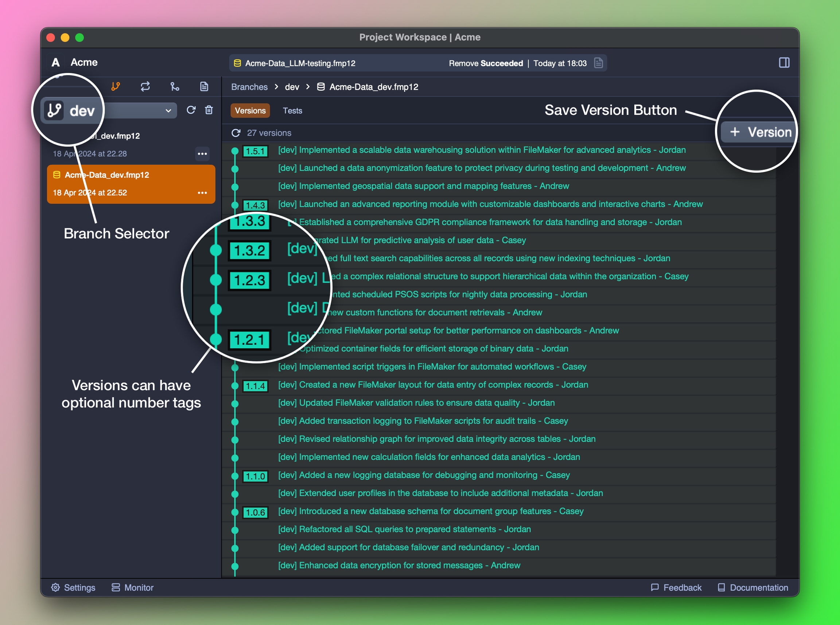Click the add Version button
Viewport: 840px width, 625px height.
pyautogui.click(x=760, y=132)
